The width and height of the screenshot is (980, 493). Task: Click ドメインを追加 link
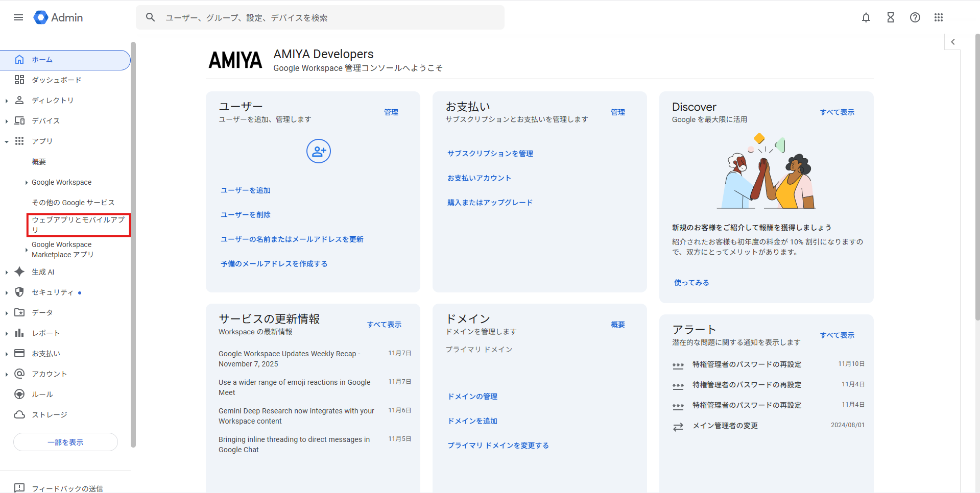point(472,421)
